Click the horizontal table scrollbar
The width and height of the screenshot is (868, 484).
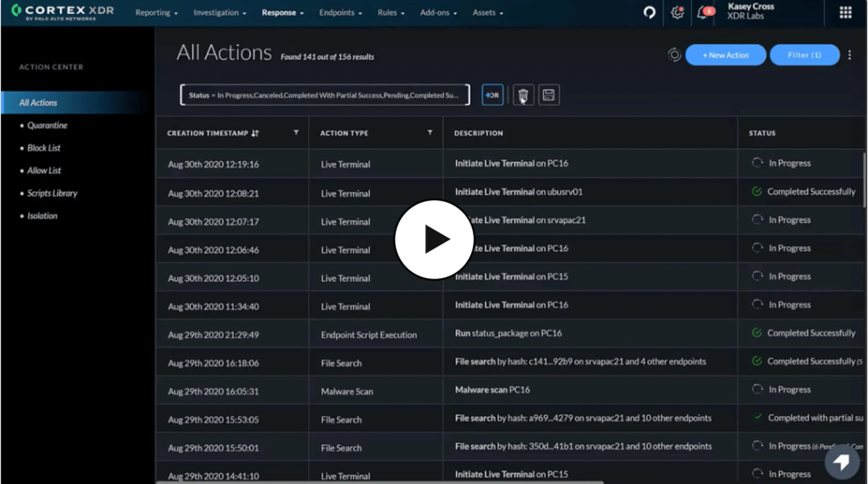click(x=380, y=482)
